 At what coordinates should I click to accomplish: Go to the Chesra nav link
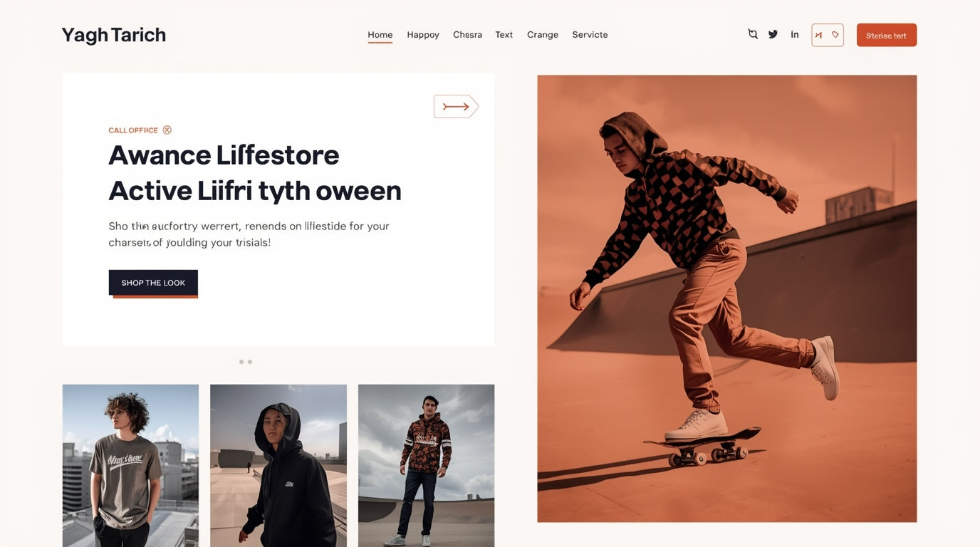467,35
